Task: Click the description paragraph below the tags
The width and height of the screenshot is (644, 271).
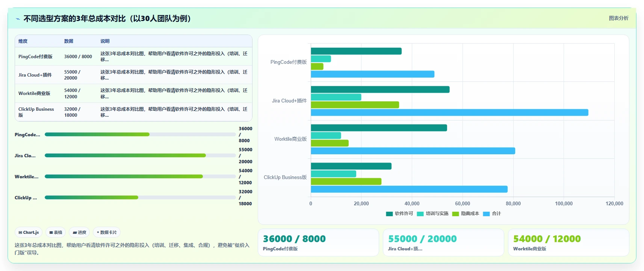Action: tap(132, 249)
